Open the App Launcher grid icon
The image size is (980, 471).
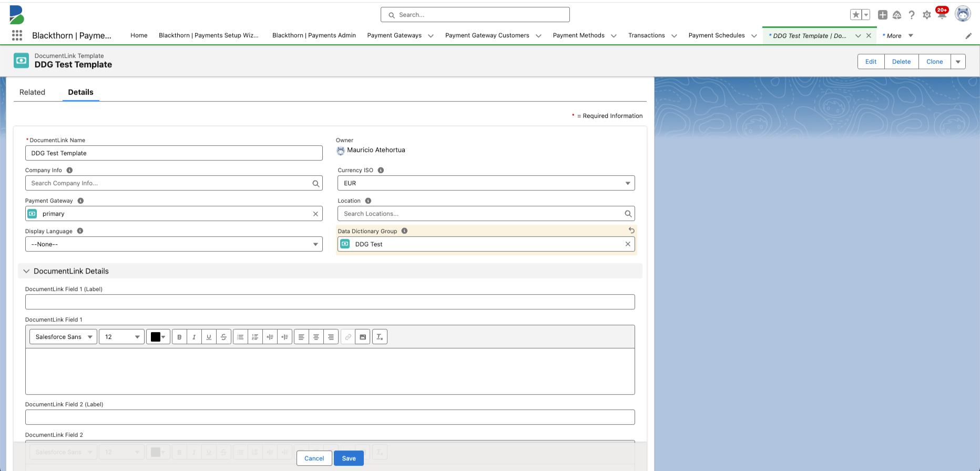pos(17,35)
